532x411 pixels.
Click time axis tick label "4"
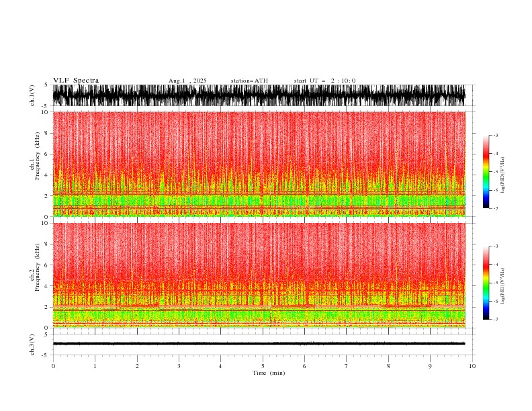pos(220,366)
